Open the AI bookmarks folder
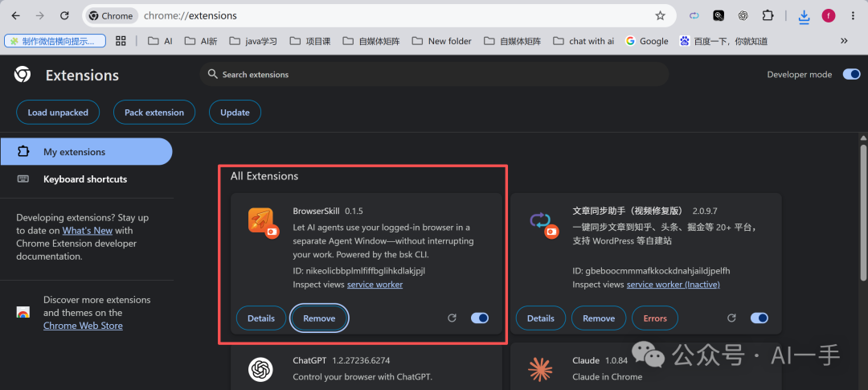The height and width of the screenshot is (390, 868). click(x=161, y=40)
